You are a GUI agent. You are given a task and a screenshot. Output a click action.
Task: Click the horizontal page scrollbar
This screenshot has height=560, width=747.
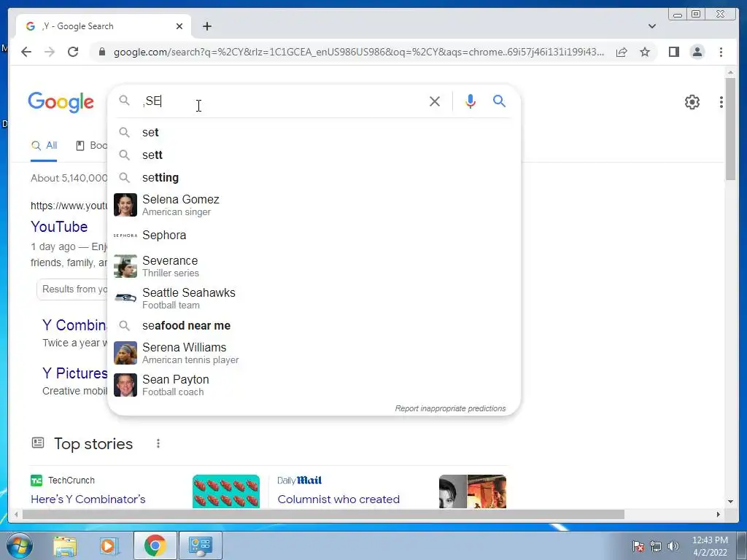323,514
